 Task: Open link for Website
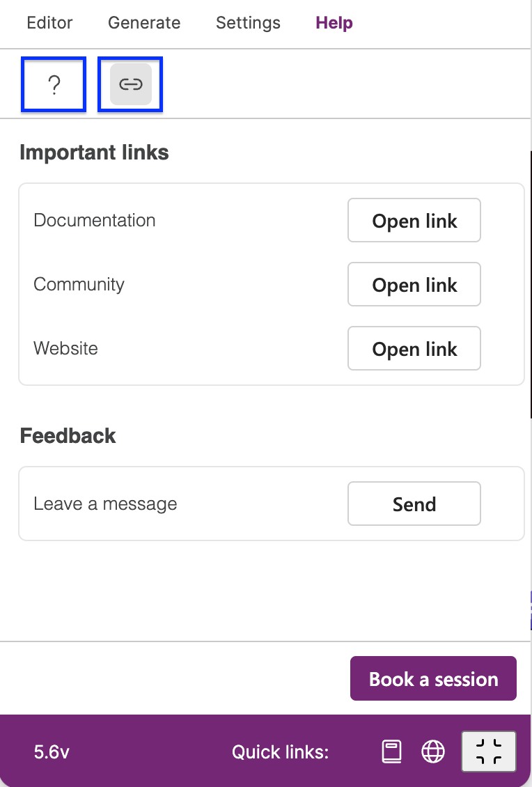click(414, 348)
